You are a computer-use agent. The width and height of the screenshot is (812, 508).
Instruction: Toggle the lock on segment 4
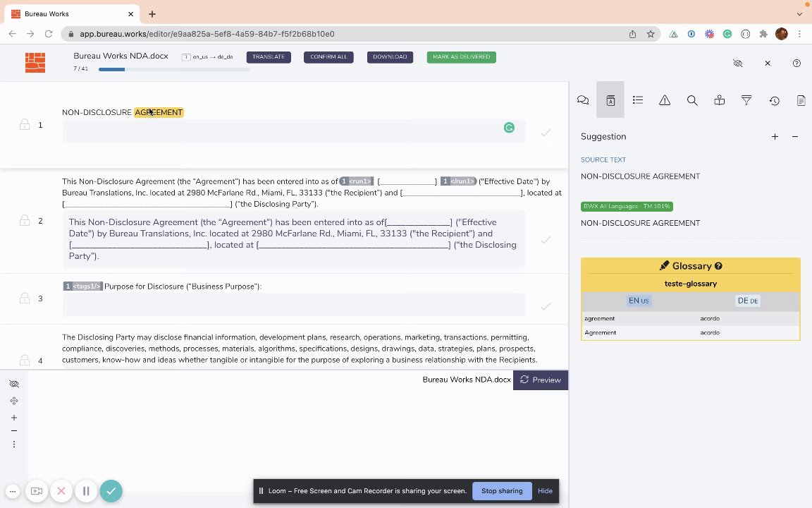(x=25, y=360)
